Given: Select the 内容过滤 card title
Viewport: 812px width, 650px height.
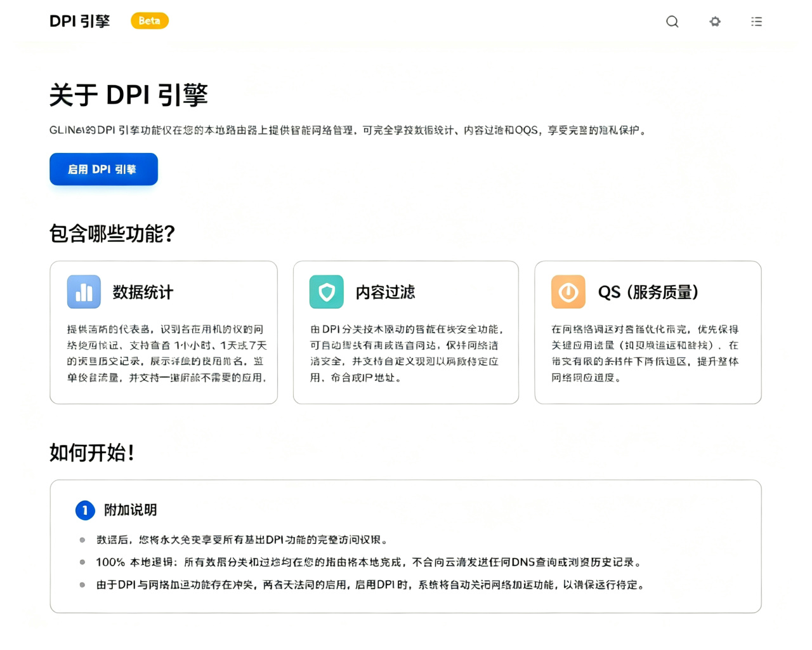Looking at the screenshot, I should coord(385,292).
